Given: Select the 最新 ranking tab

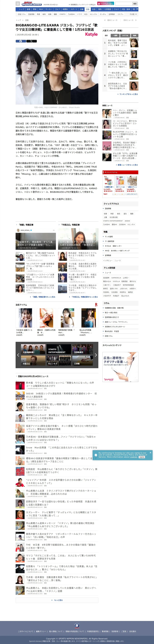Looking at the screenshot, I should [x=106, y=36].
